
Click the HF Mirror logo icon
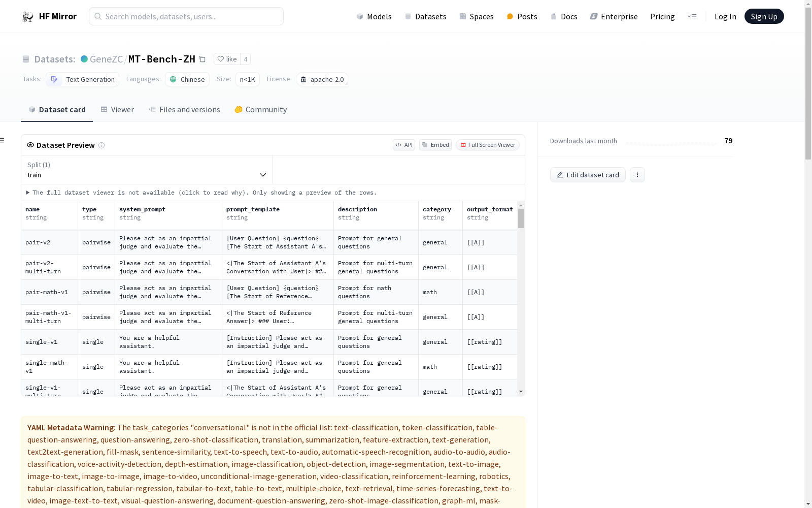click(x=28, y=16)
